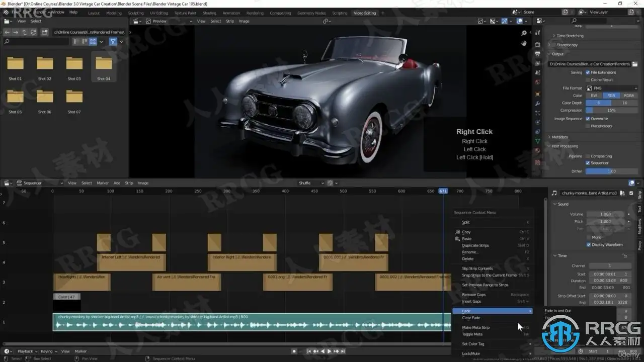Choose Duplicate Strips from context menu

[475, 245]
